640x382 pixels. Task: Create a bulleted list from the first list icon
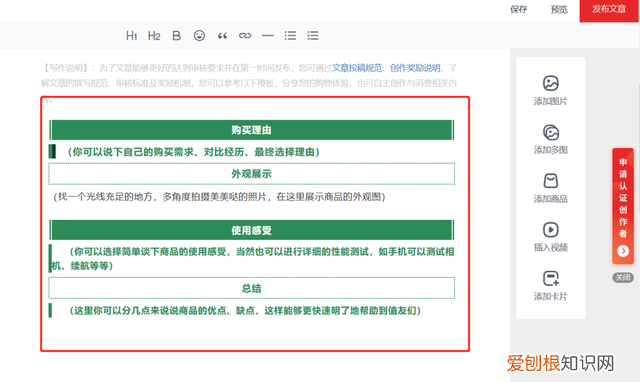pyautogui.click(x=290, y=36)
